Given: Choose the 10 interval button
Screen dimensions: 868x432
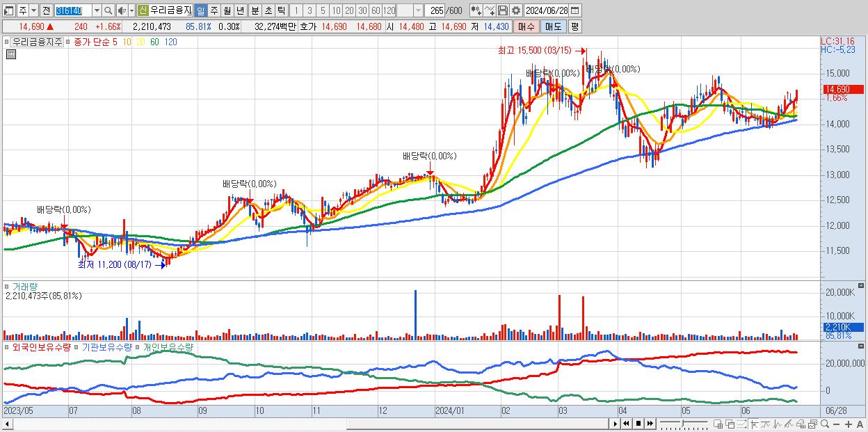Looking at the screenshot, I should point(336,10).
